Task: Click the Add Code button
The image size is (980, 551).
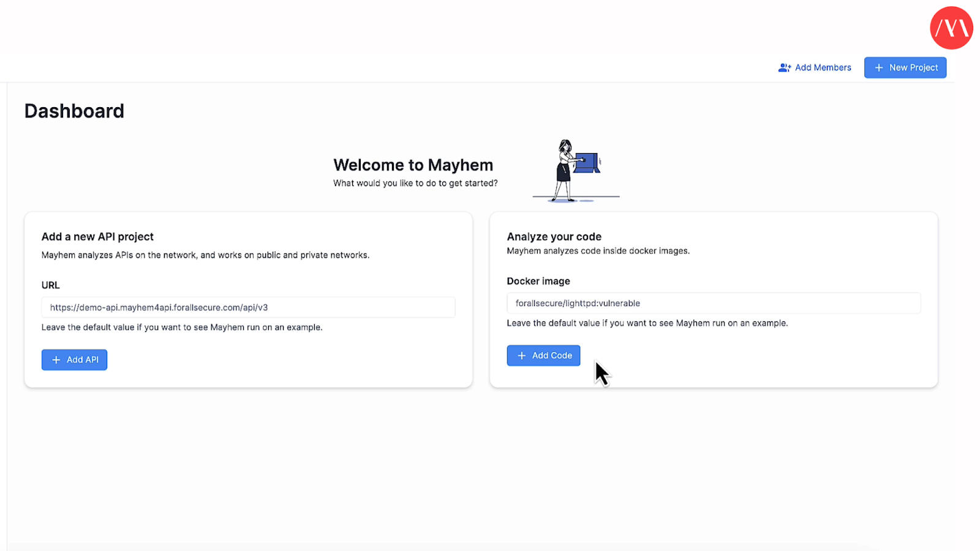Action: click(x=543, y=356)
